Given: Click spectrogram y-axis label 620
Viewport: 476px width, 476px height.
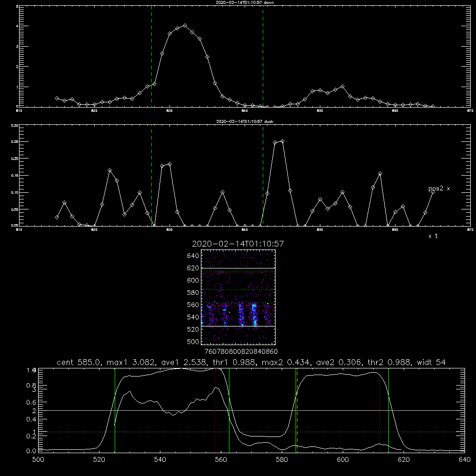Looking at the screenshot, I should pyautogui.click(x=193, y=268).
